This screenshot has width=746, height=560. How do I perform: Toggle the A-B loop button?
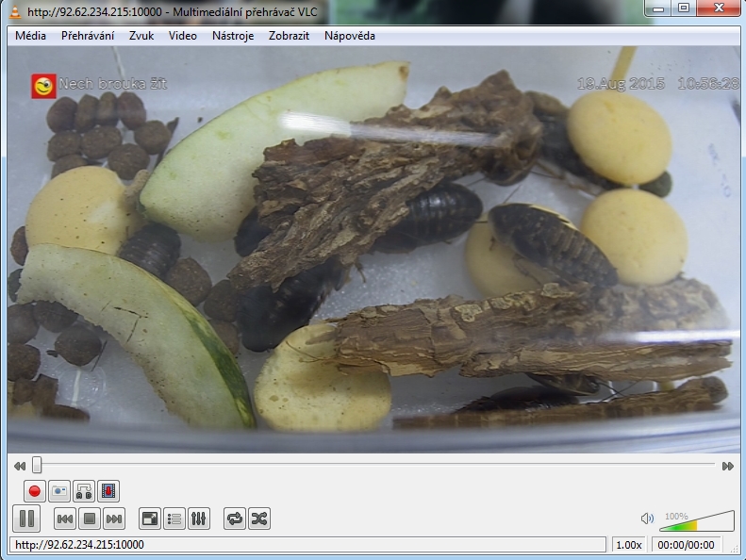tap(84, 491)
